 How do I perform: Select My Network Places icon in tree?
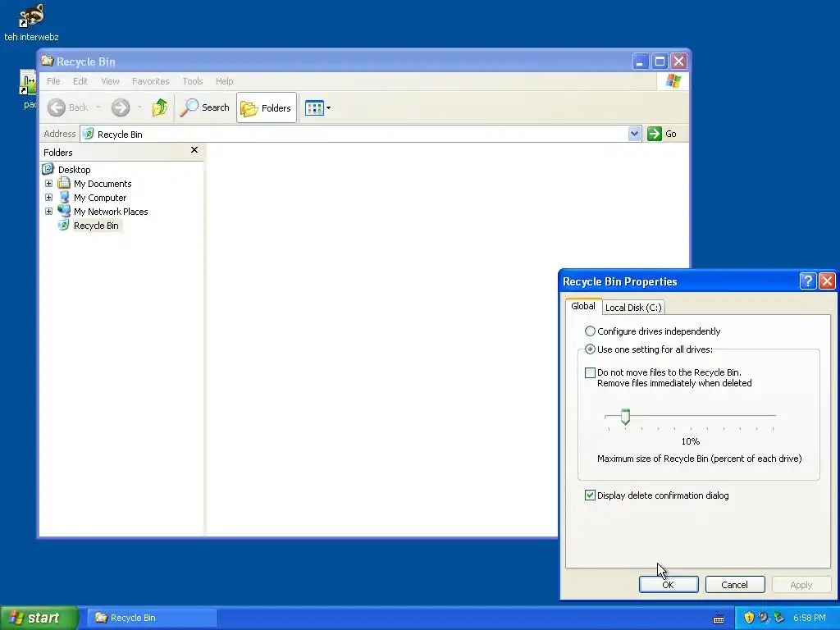[64, 211]
